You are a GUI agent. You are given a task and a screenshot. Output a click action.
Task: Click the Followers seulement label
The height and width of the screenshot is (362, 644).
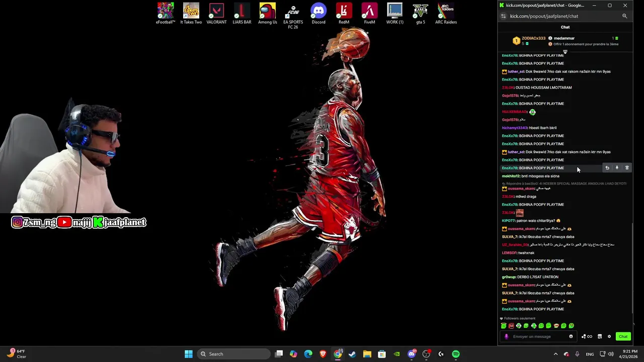pyautogui.click(x=520, y=318)
